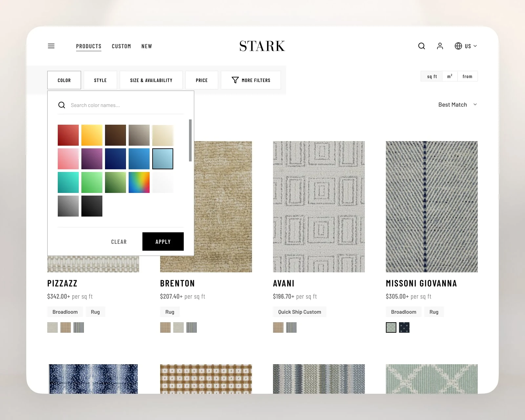
Task: Open the PRICE filter dropdown
Action: click(202, 80)
